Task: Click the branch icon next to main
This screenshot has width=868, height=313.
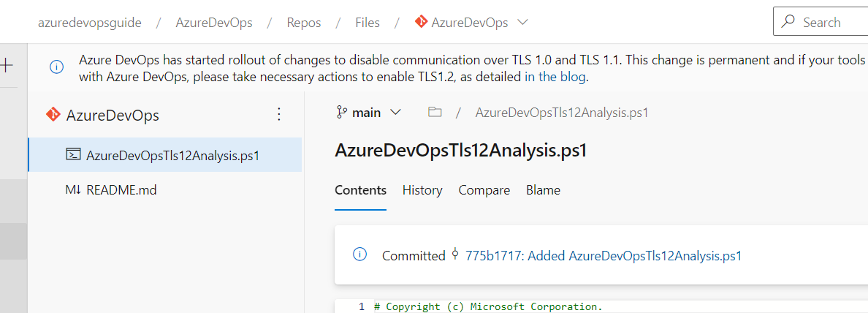Action: (341, 113)
